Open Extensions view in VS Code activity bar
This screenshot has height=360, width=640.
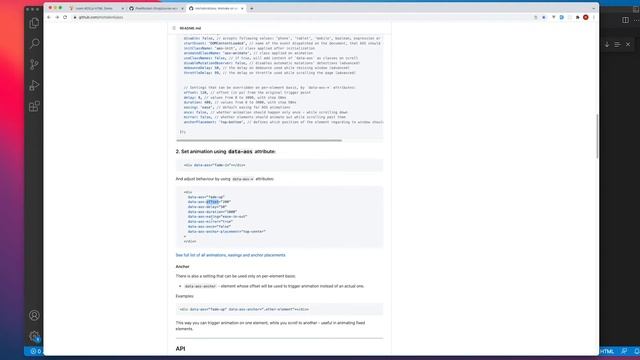coord(34,107)
